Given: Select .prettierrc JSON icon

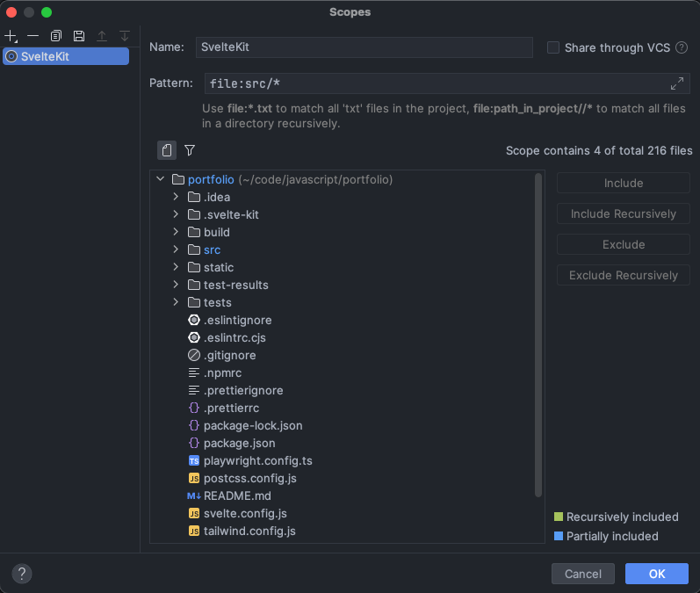Looking at the screenshot, I should coord(194,408).
